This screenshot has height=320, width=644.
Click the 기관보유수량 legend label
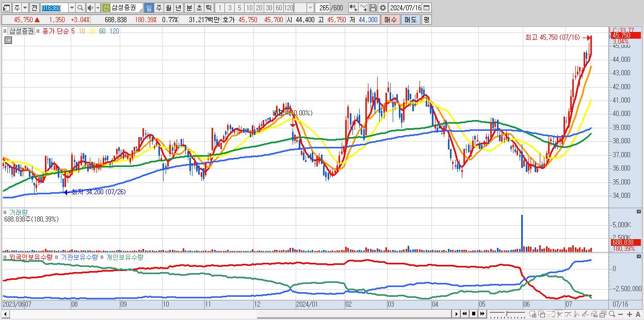point(79,257)
